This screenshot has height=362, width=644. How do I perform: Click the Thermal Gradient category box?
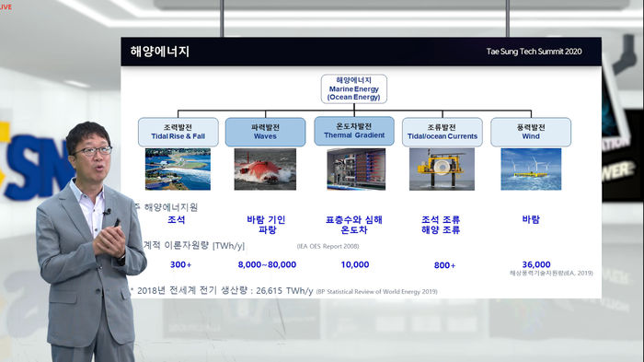(354, 131)
